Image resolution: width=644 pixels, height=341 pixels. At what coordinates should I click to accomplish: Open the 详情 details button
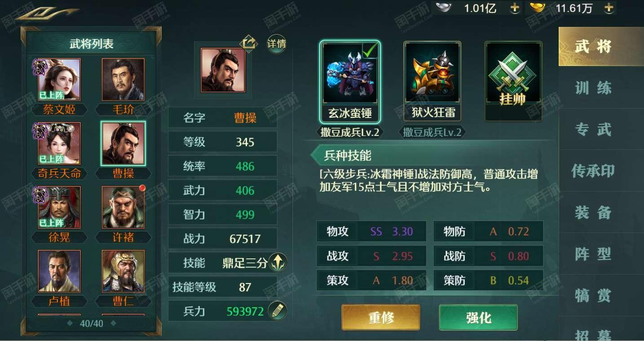coord(276,44)
